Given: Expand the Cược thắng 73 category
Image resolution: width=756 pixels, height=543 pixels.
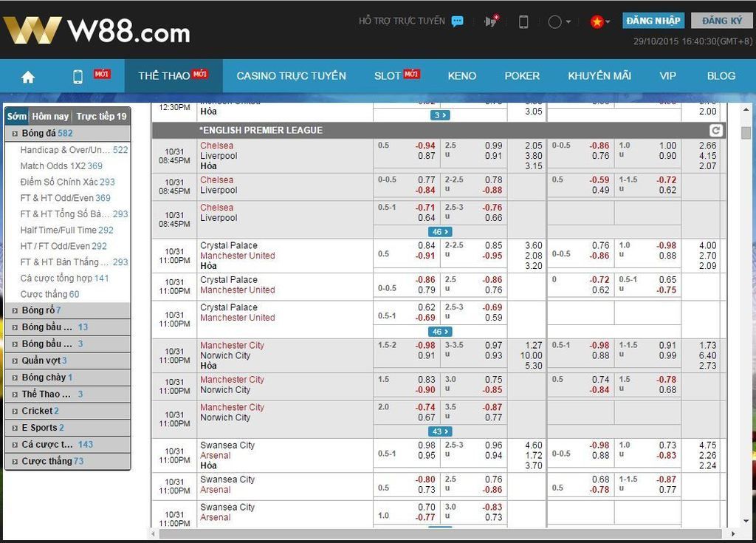Looking at the screenshot, I should click(67, 462).
